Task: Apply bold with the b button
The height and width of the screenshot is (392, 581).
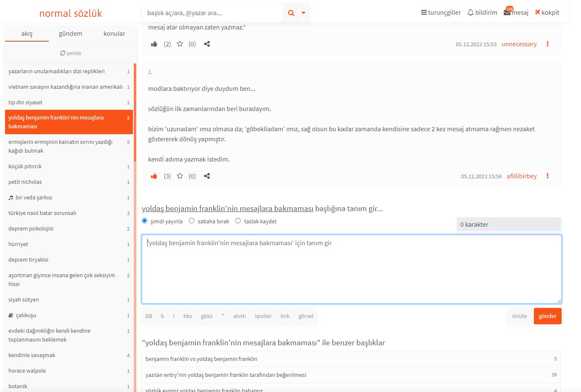Action: [x=162, y=316]
